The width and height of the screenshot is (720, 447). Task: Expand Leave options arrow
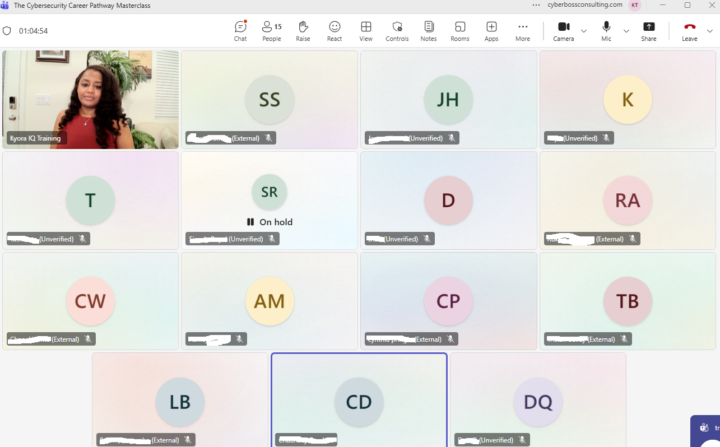click(710, 31)
